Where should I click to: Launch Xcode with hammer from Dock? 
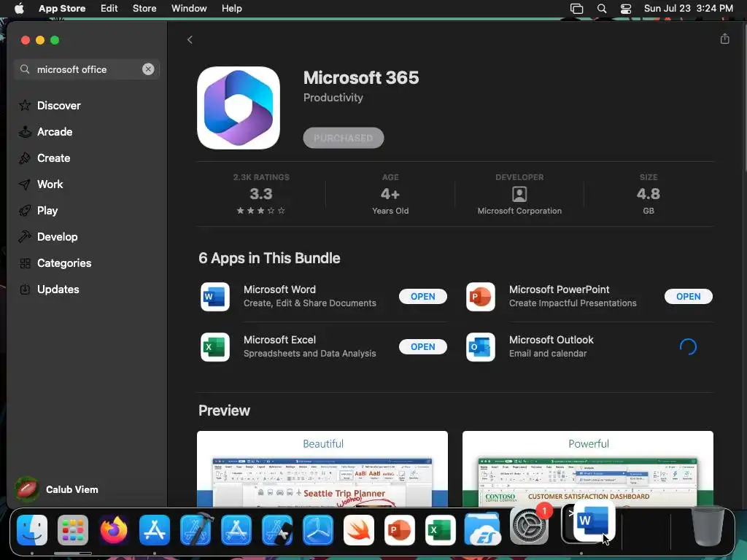(196, 529)
